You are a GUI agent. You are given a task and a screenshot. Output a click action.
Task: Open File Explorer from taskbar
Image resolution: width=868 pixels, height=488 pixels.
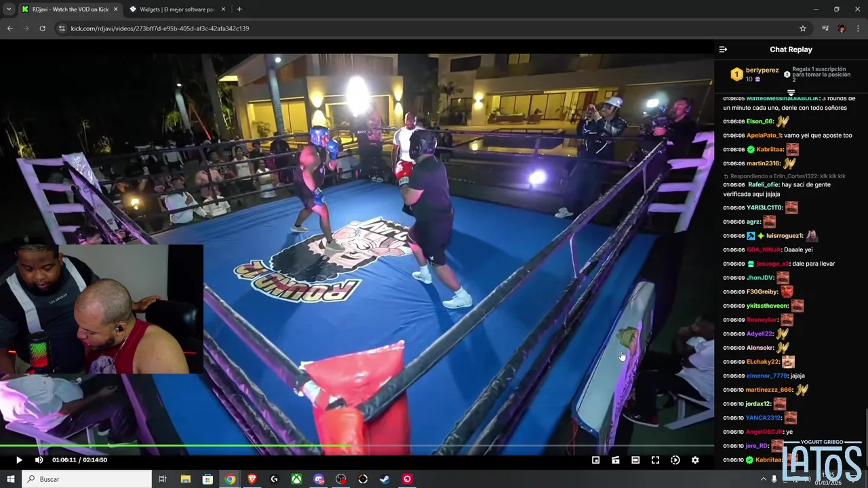coord(185,479)
